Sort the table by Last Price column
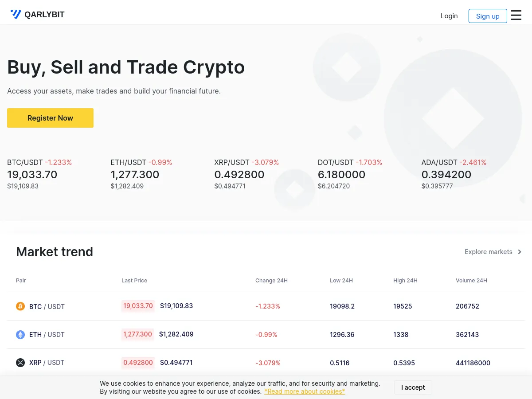 click(x=134, y=280)
